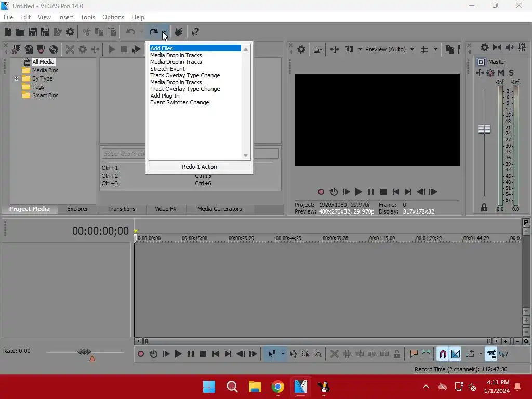The height and width of the screenshot is (399, 532).
Task: Open Interactive Tutorials hand icon
Action: (x=179, y=32)
